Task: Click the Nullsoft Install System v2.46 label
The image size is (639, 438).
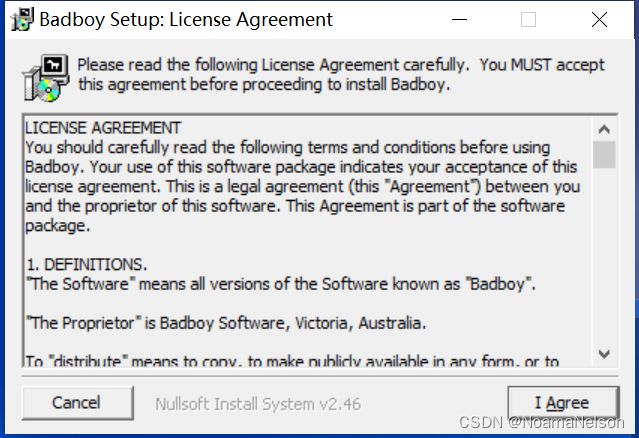Action: point(258,404)
